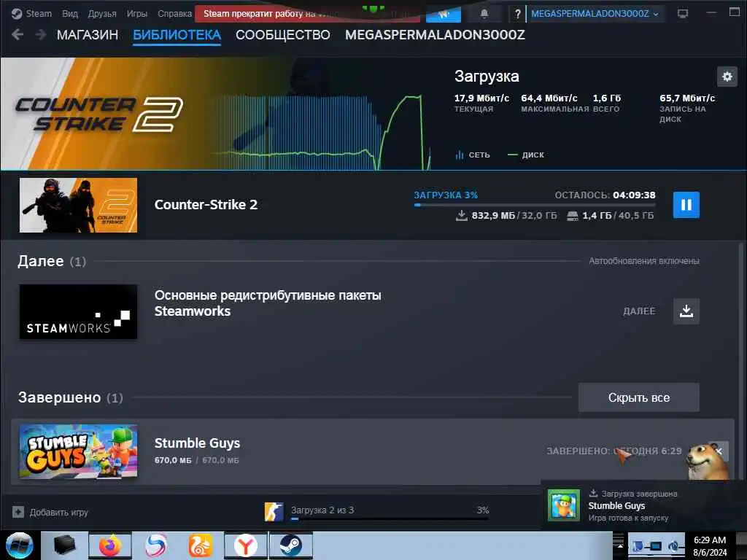Click the 17,9 Мбит/с current speed value

point(481,98)
